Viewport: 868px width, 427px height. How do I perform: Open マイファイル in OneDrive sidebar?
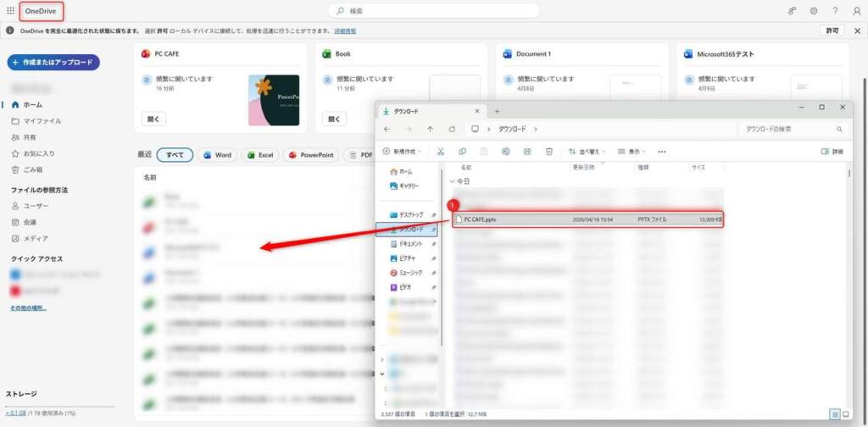tap(41, 121)
